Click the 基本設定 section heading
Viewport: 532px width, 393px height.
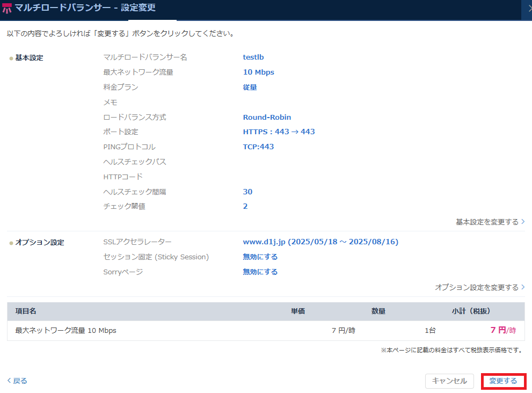(29, 57)
